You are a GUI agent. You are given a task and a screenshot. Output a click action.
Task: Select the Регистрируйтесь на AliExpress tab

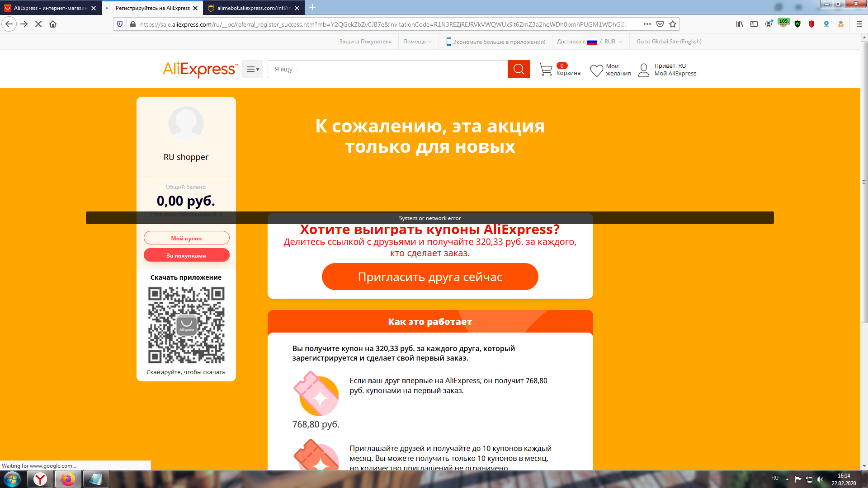152,8
